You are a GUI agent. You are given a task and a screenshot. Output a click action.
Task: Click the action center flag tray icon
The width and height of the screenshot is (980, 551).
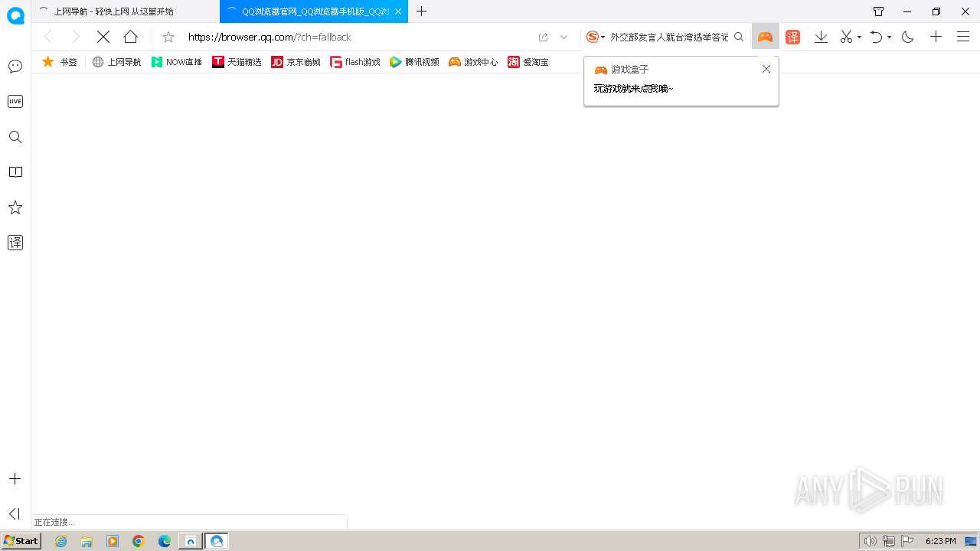tap(907, 541)
